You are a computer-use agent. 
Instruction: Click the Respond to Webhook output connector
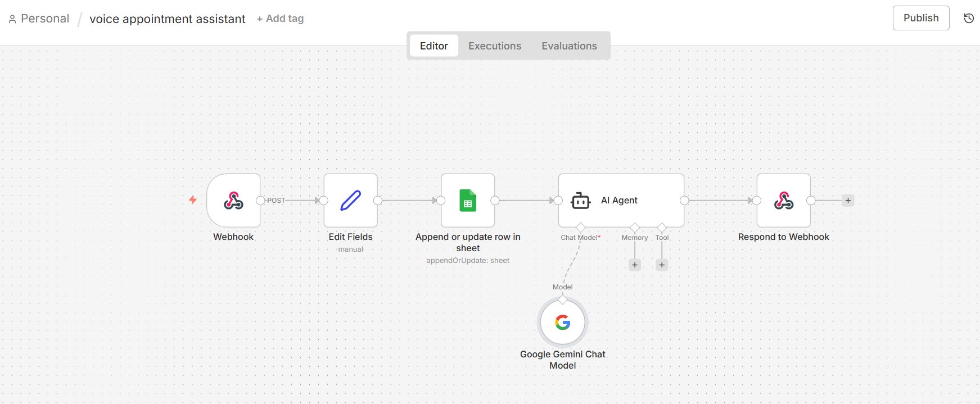click(811, 201)
